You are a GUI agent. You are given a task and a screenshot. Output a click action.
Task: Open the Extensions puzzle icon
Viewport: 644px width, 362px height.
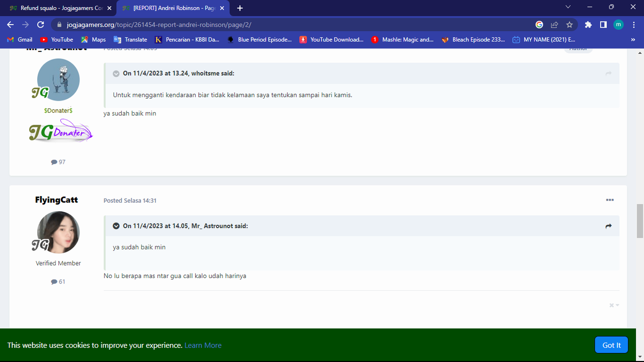[x=588, y=25]
